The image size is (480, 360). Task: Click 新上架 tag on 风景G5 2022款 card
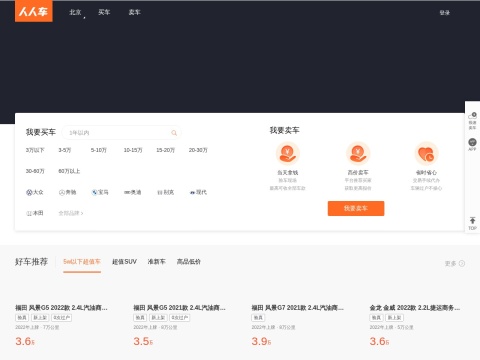tap(40, 318)
